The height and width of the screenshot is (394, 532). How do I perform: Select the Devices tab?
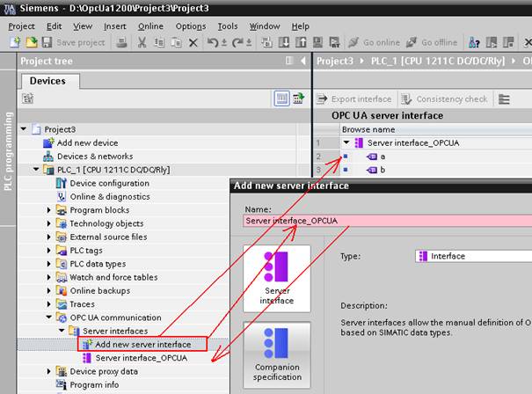pyautogui.click(x=47, y=81)
